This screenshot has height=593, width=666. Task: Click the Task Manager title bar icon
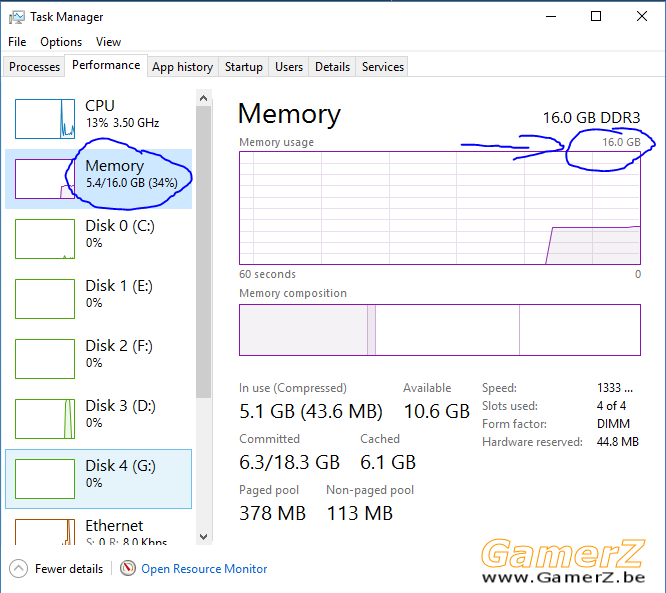(x=16, y=17)
